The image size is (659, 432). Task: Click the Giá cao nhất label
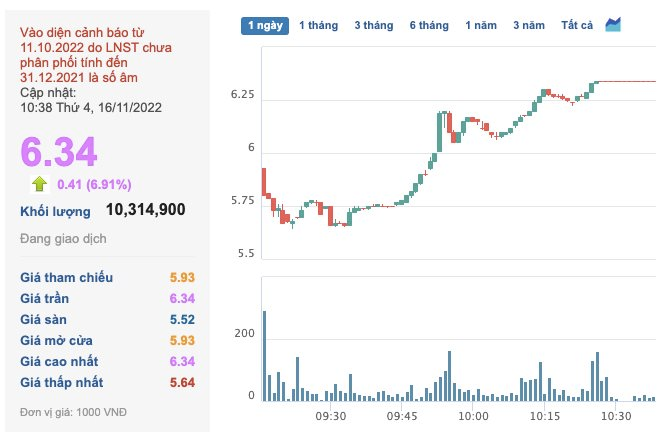pyautogui.click(x=59, y=361)
